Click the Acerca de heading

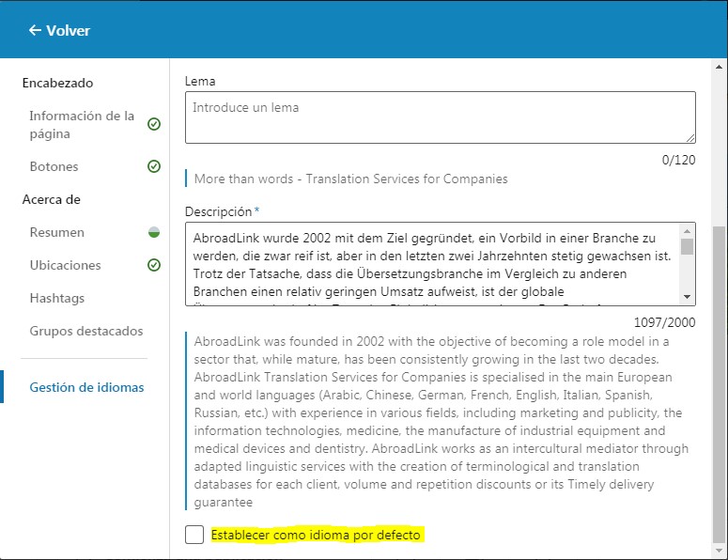click(x=51, y=200)
